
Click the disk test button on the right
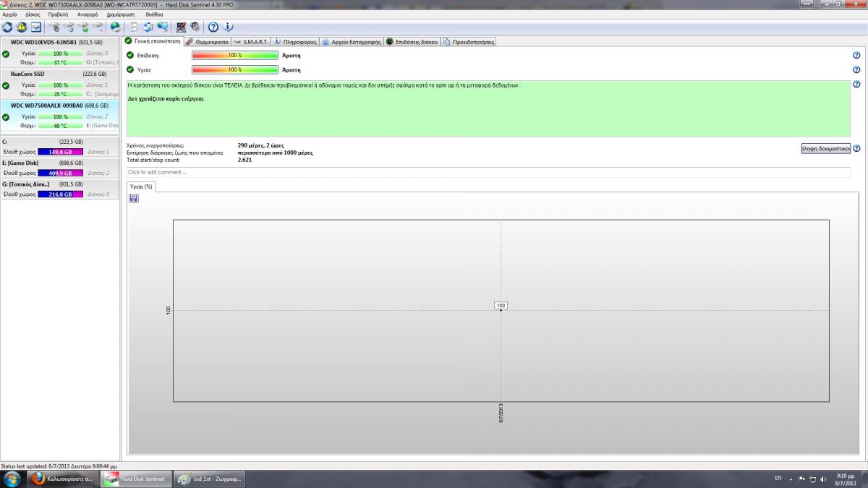click(x=825, y=148)
